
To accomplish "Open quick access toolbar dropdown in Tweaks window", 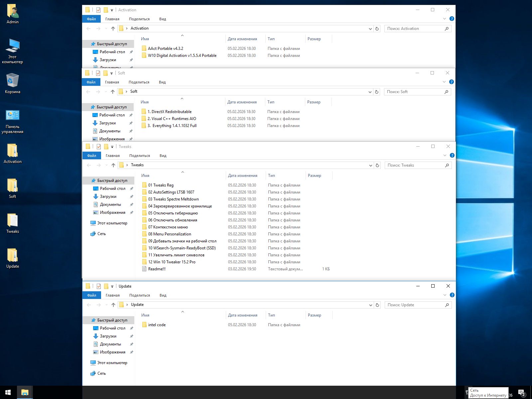I will [112, 147].
